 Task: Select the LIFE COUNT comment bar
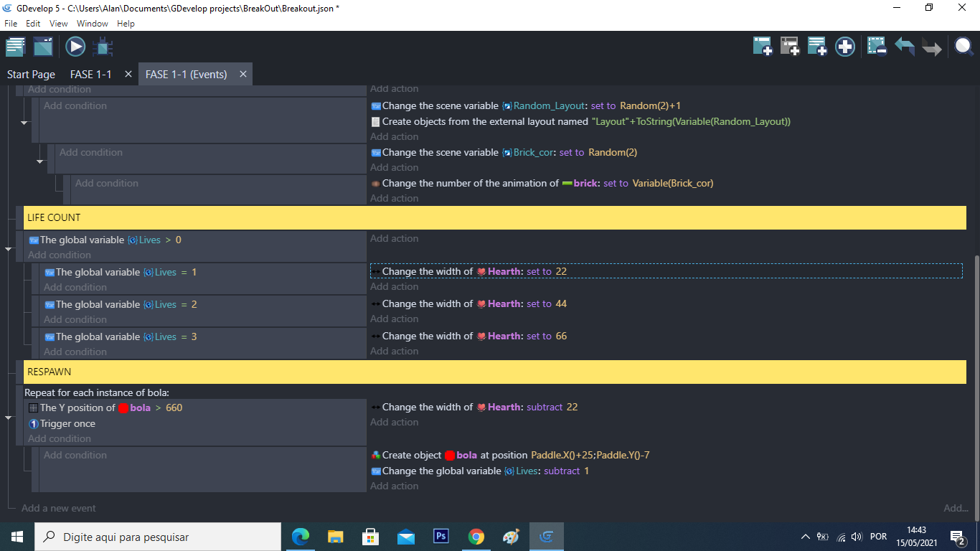tap(495, 217)
